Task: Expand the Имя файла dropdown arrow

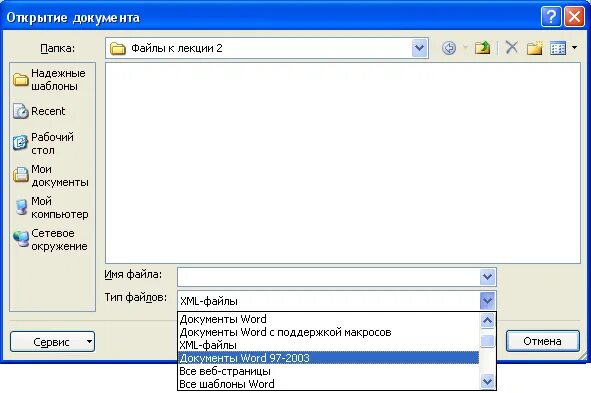Action: [x=487, y=277]
